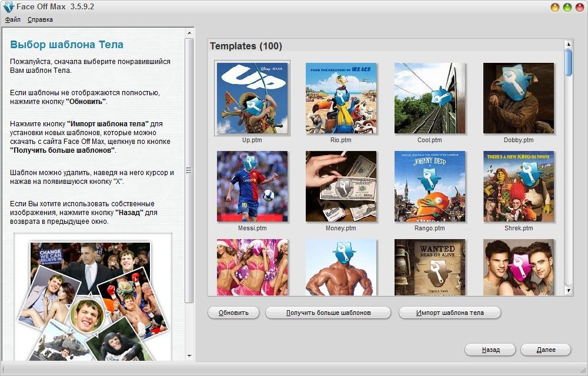Click left help panel scroll up arrow
Image resolution: width=588 pixels, height=376 pixels.
click(189, 33)
